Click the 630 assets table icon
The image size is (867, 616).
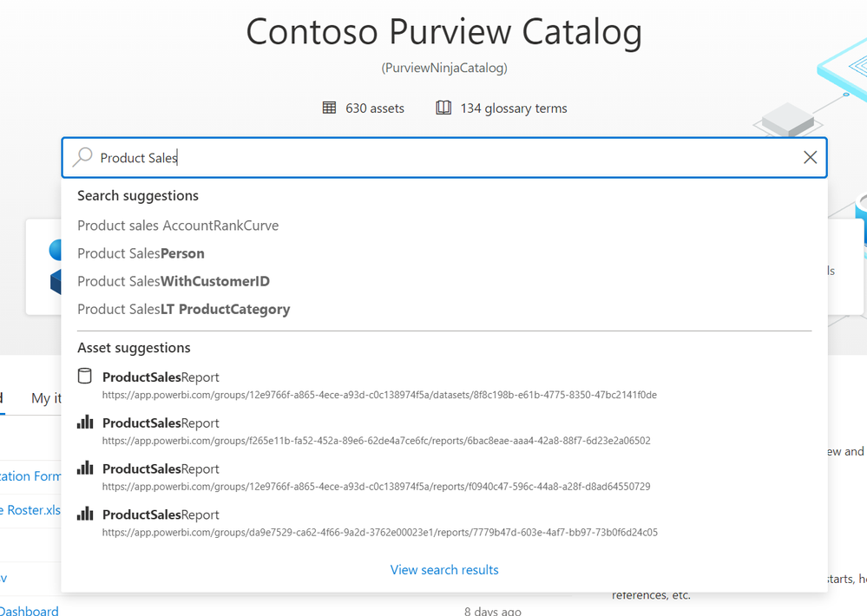pyautogui.click(x=329, y=108)
